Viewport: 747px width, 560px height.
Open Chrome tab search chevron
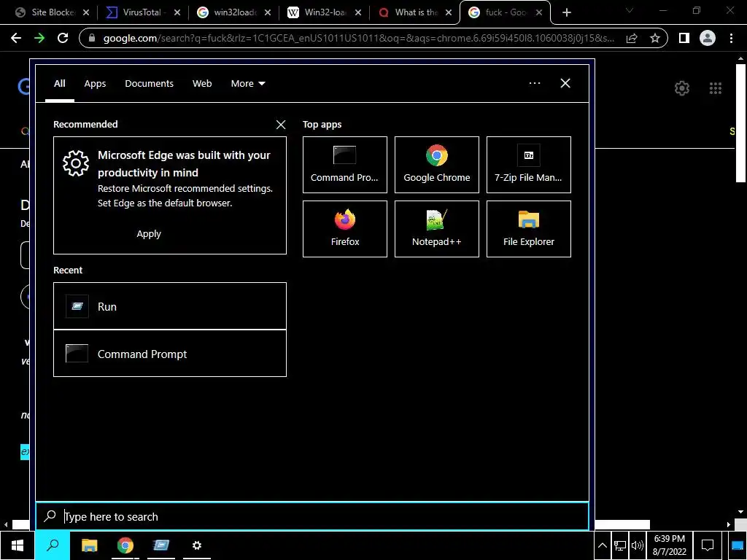click(x=630, y=10)
